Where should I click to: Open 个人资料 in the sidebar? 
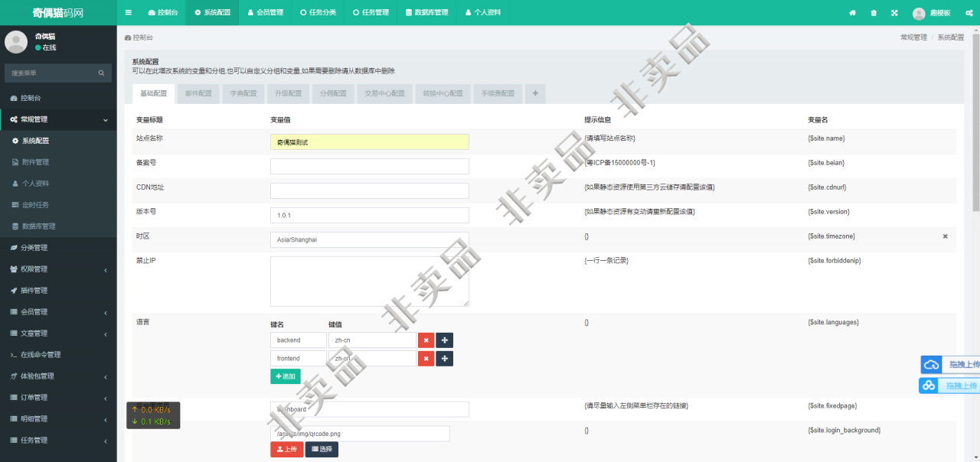58,184
